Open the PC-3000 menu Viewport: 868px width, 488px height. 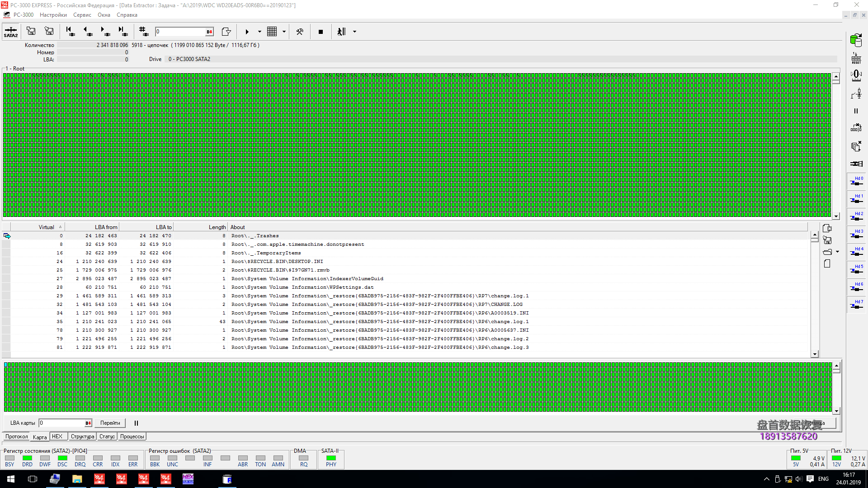pos(24,15)
